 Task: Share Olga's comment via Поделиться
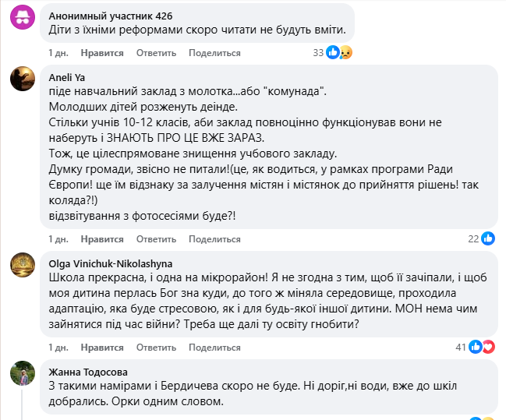click(214, 348)
